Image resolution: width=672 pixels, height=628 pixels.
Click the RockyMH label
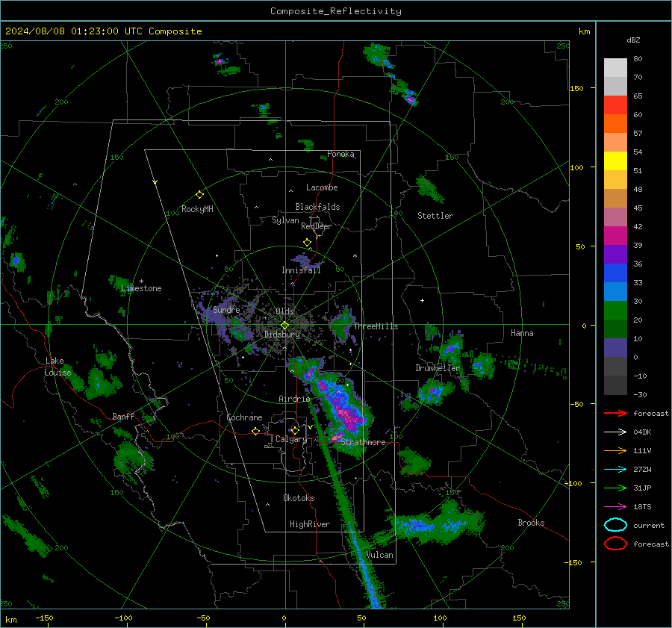click(x=197, y=209)
